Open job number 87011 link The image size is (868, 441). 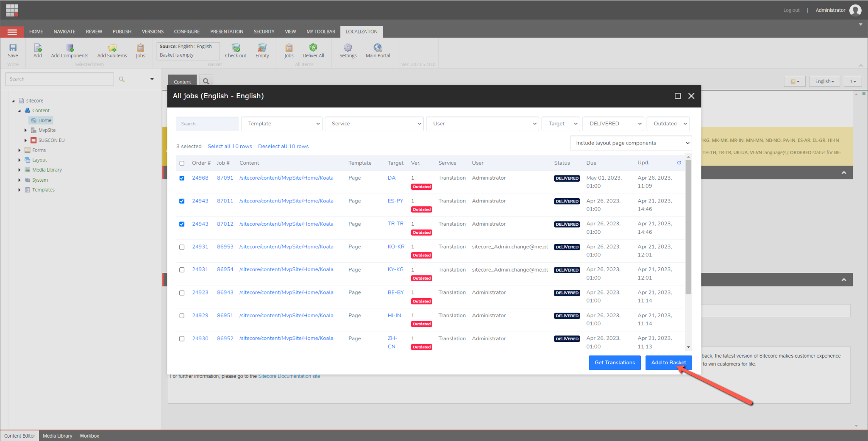pyautogui.click(x=225, y=201)
